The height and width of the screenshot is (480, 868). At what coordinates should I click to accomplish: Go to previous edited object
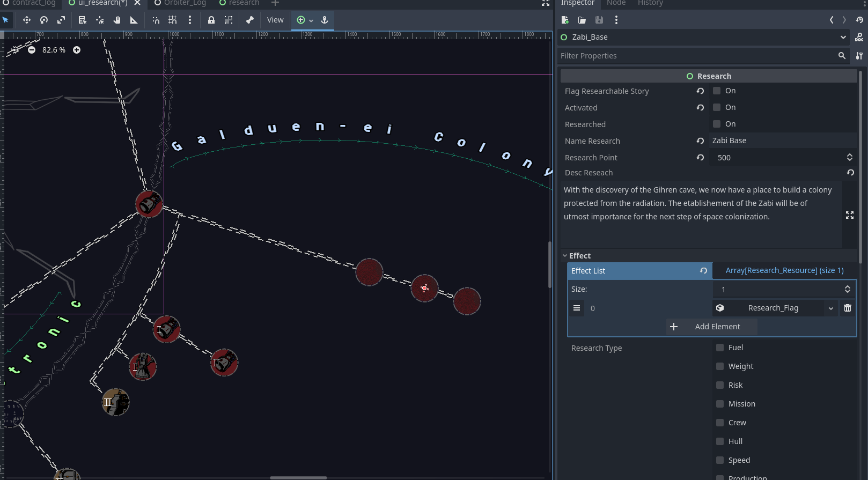point(832,20)
